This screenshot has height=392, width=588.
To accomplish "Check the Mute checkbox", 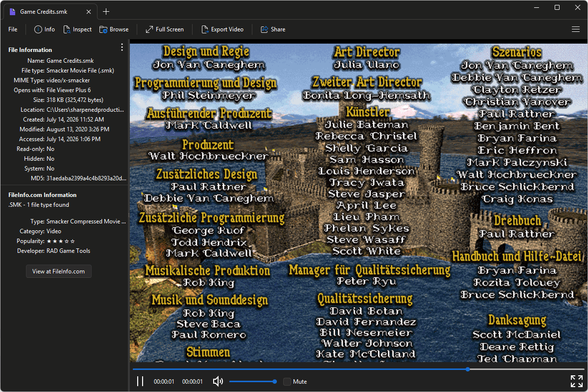I will pyautogui.click(x=287, y=381).
